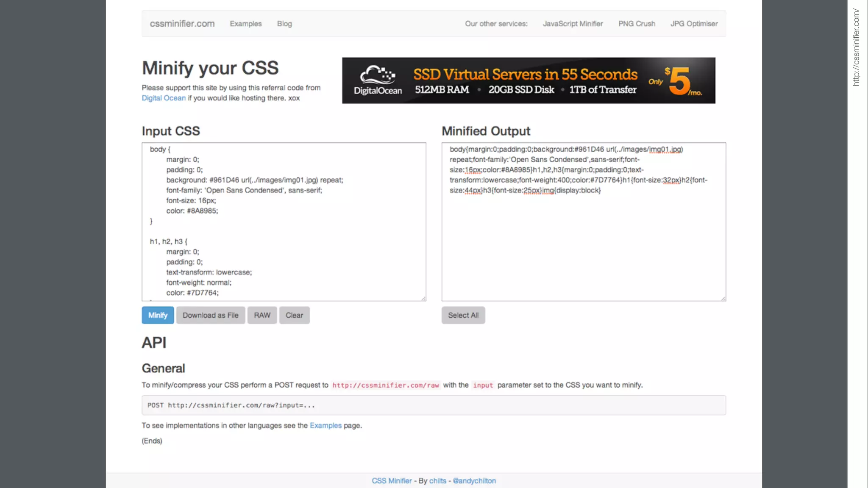The width and height of the screenshot is (868, 488).
Task: Open JPG Optimiser service link
Action: tap(694, 24)
